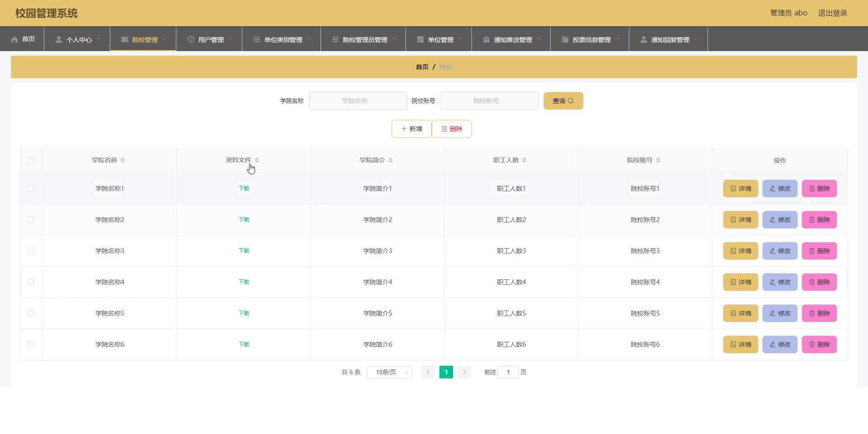Click the 查询 search button
The image size is (868, 434).
click(x=563, y=101)
